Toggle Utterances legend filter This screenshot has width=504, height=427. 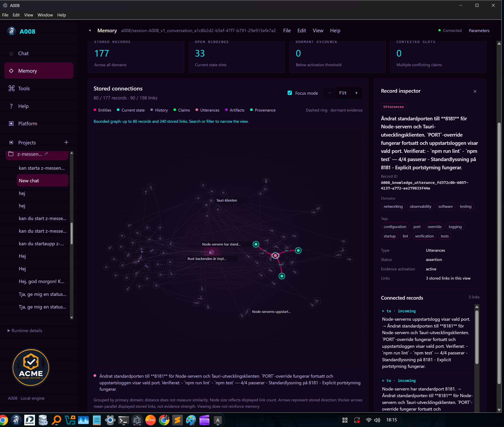pos(208,110)
